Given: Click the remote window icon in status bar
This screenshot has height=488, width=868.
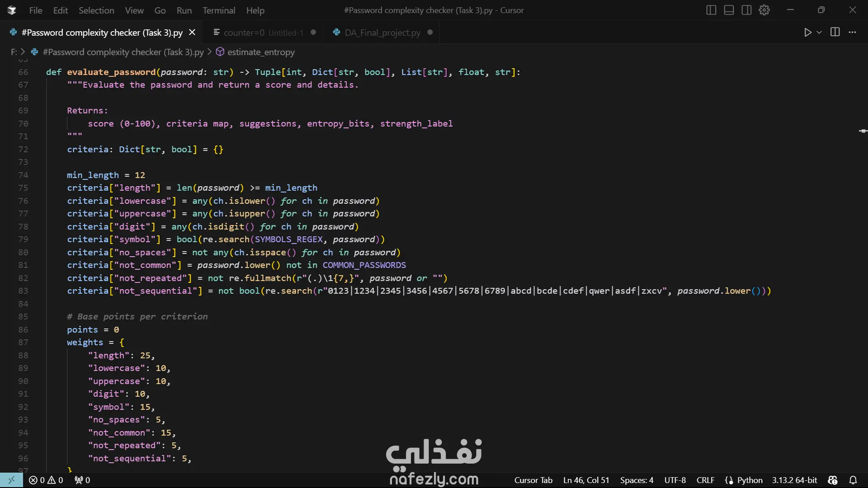Looking at the screenshot, I should point(11,480).
